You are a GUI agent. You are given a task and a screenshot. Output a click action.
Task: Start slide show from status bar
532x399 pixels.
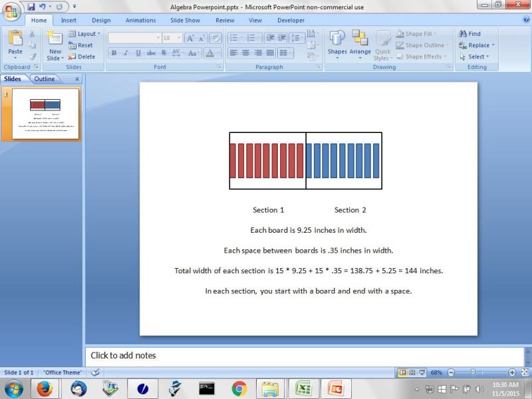(422, 372)
